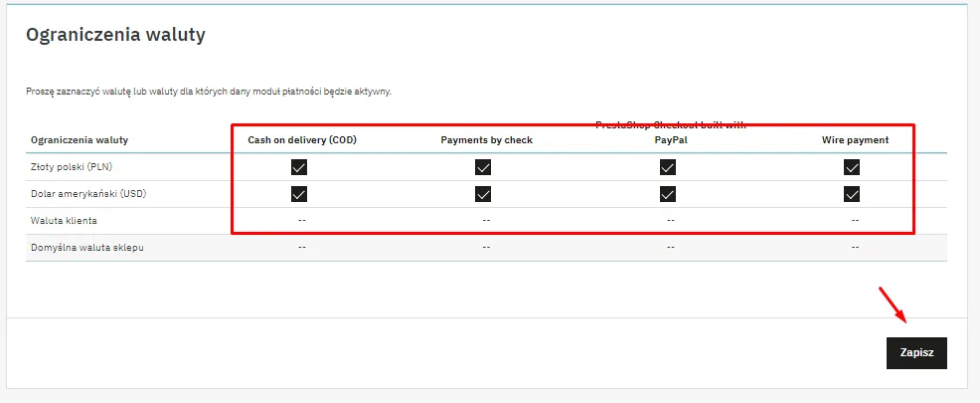Uncheck Dolar amerykański for Cash on delivery
This screenshot has width=980, height=403.
pyautogui.click(x=299, y=193)
